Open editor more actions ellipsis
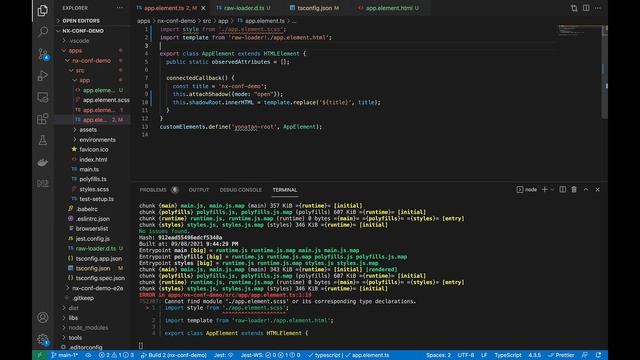 click(598, 8)
